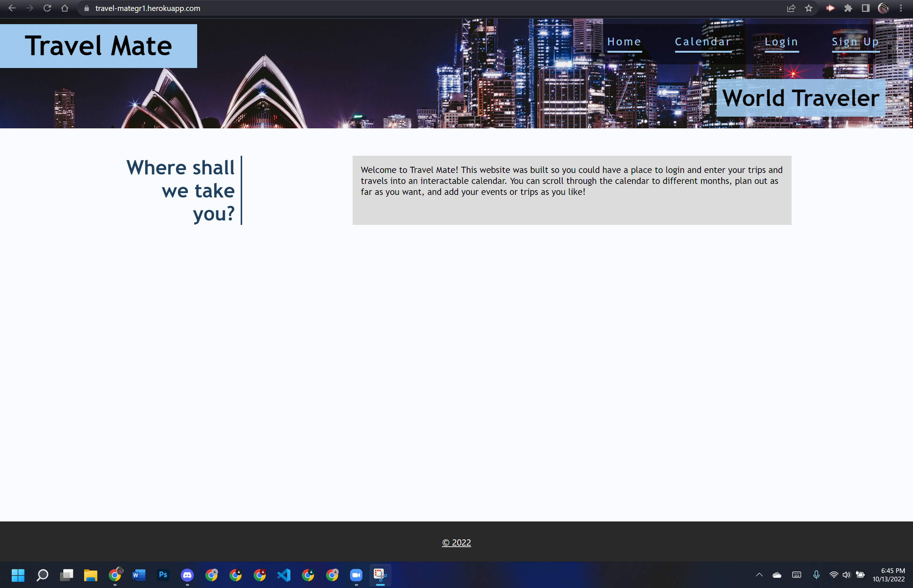Open Visual Studio Code from taskbar
Viewport: 913px width, 588px height.
pyautogui.click(x=284, y=574)
